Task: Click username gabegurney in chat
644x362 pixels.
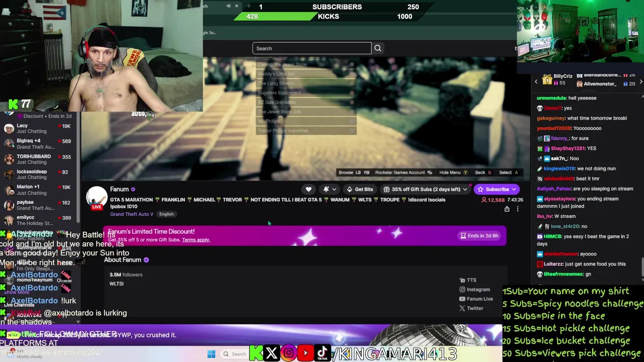Action: click(x=551, y=118)
